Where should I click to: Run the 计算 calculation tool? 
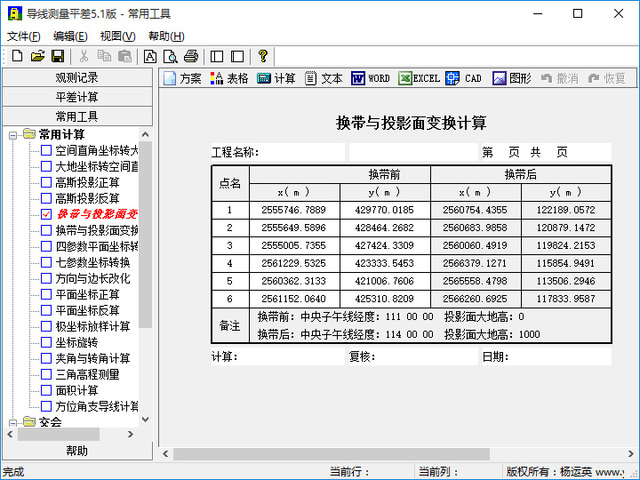pos(276,78)
